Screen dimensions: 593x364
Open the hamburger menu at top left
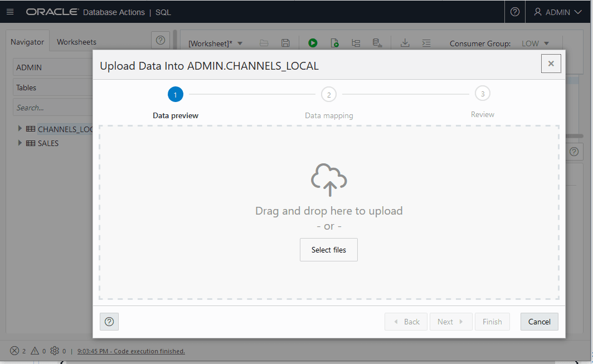(10, 12)
